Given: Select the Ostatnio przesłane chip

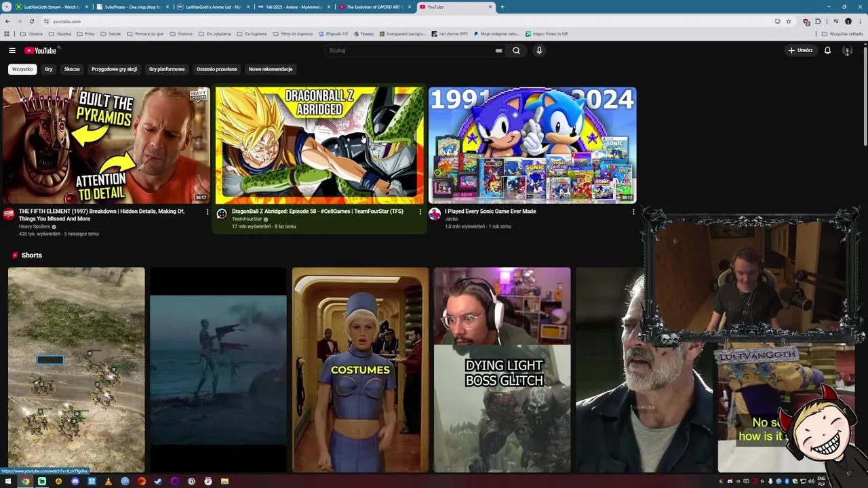Looking at the screenshot, I should point(216,69).
